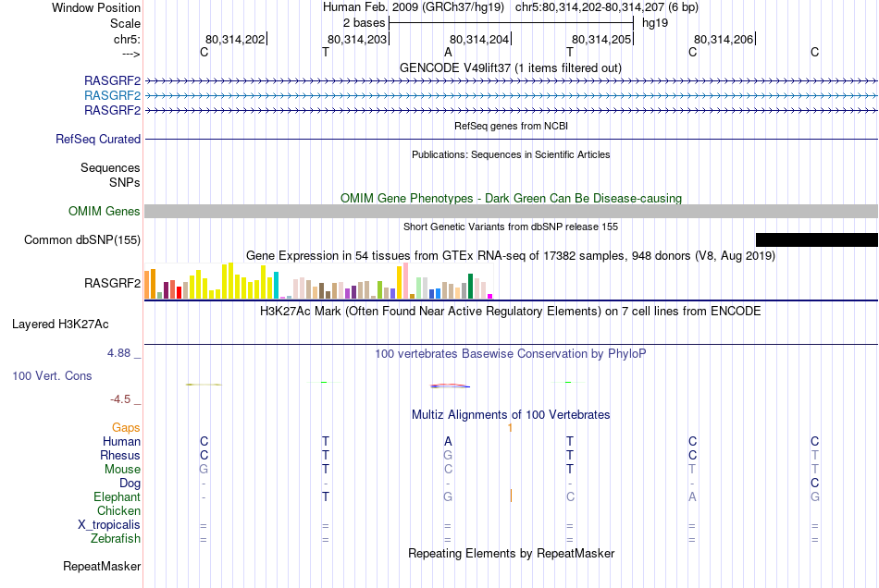Click the PhyloP lower value -4.5

[120, 399]
